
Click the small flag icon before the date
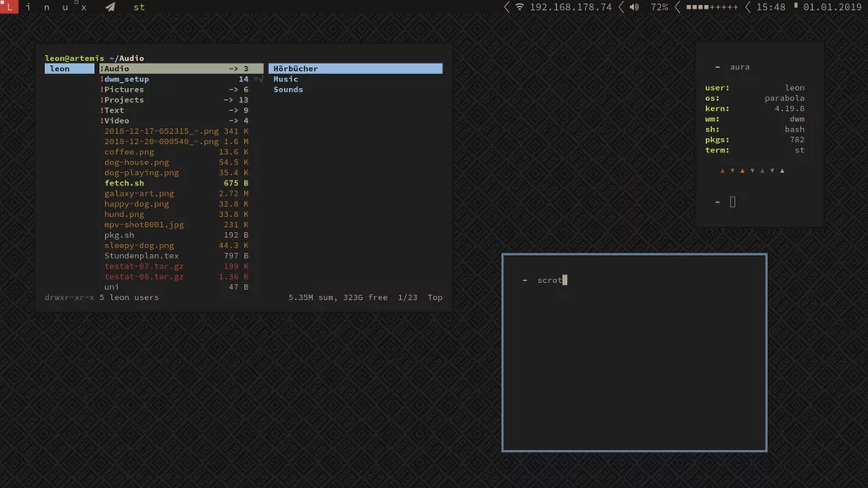795,6
